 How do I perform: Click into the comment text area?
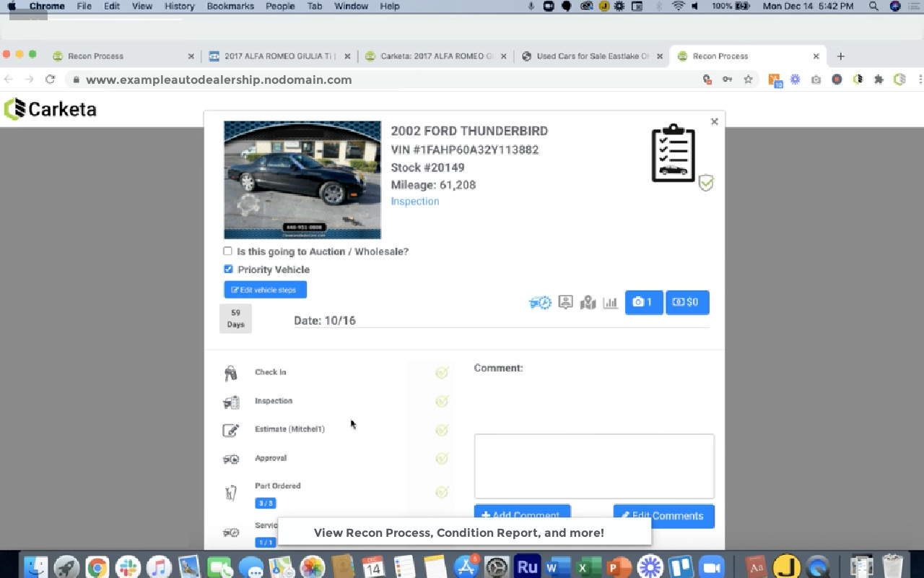pyautogui.click(x=594, y=466)
